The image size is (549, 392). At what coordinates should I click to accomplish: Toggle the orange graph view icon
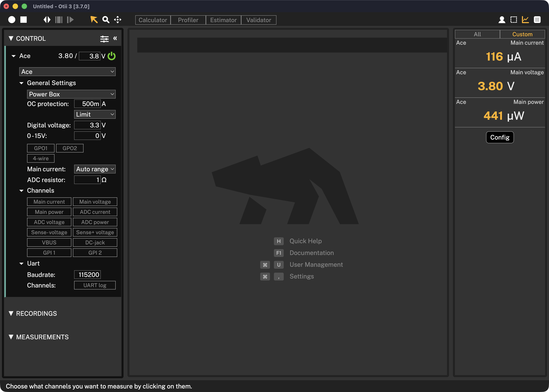pos(525,20)
